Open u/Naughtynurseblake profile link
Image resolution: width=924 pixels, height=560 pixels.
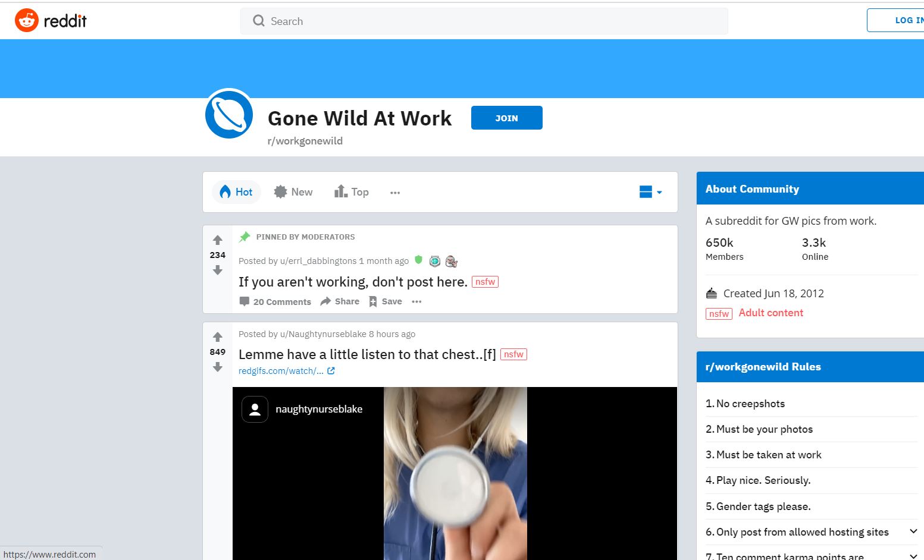(323, 334)
